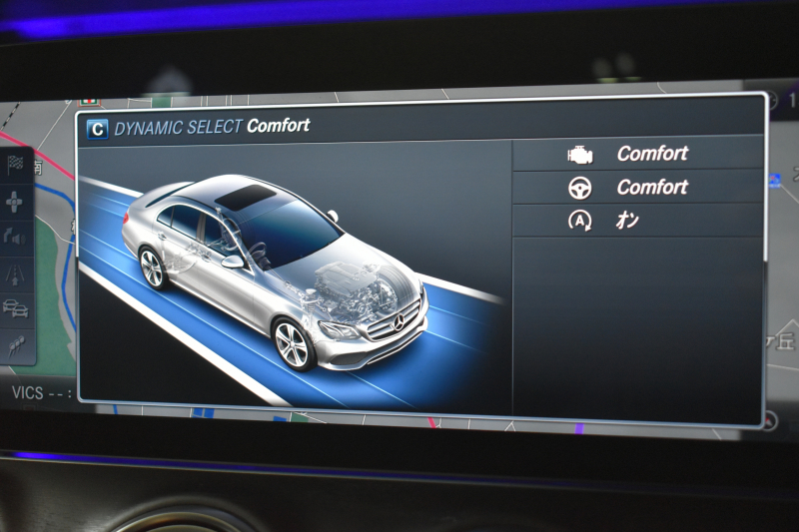Tap the map pan directional-pad icon
The image size is (799, 532).
coord(15,202)
